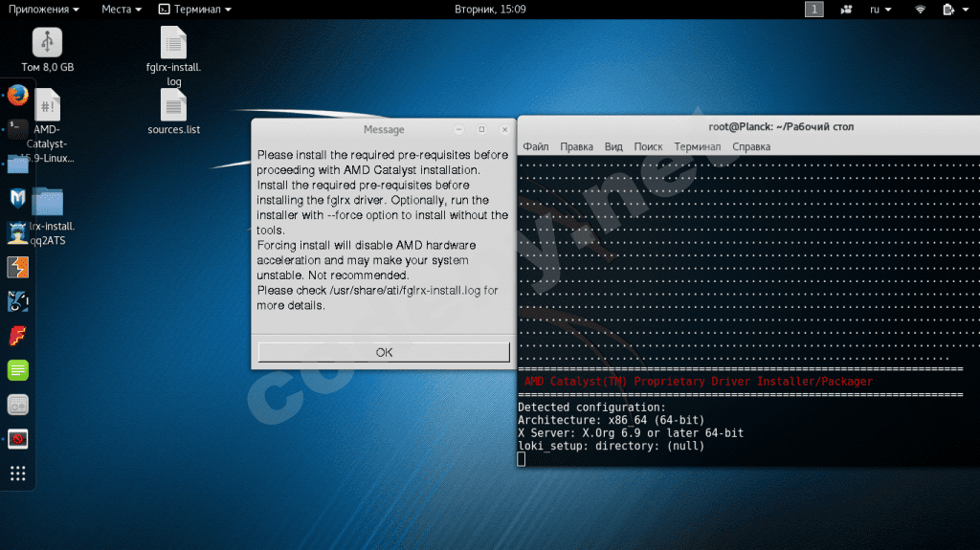Open the terminal icon in the dock
980x550 pixels.
17,129
